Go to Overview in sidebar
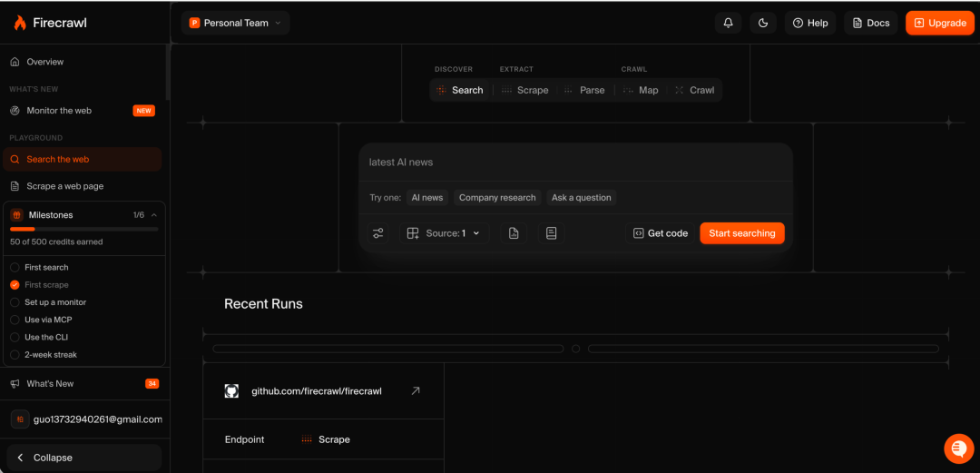The width and height of the screenshot is (980, 473). (x=83, y=62)
